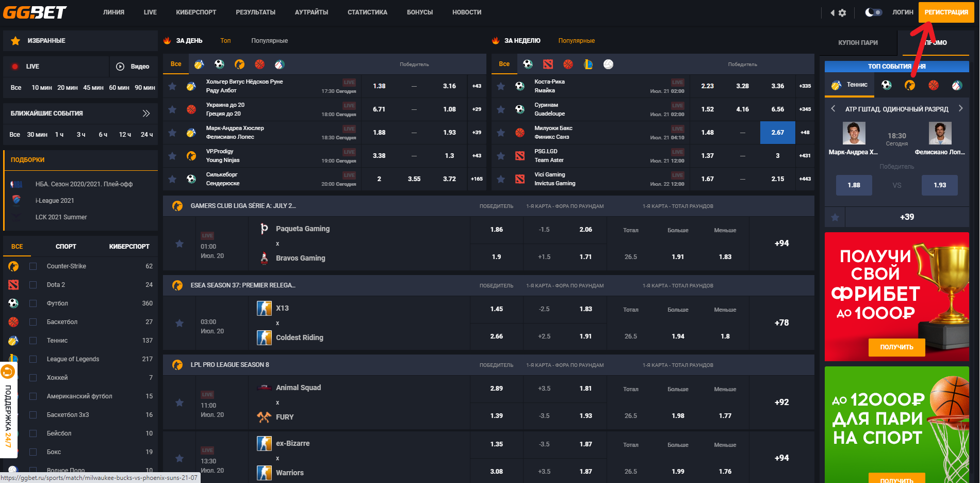Star the Animal Squad vs FURY match
The image size is (980, 483).
179,403
